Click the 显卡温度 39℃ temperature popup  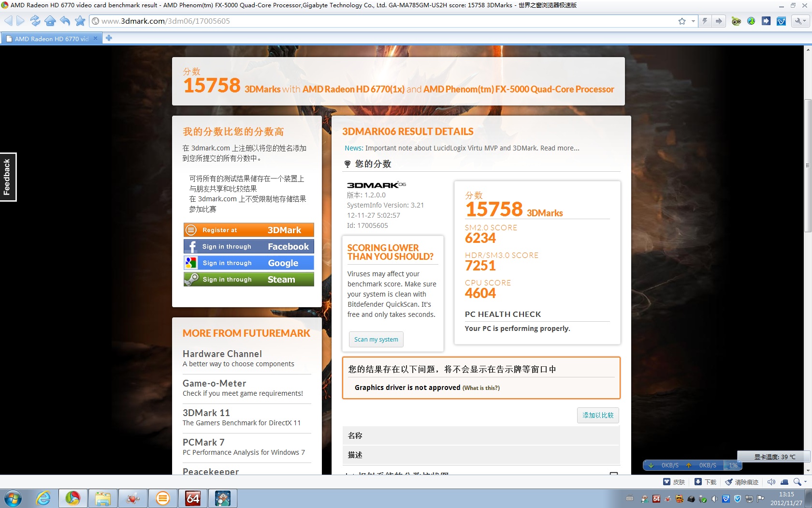pyautogui.click(x=774, y=457)
